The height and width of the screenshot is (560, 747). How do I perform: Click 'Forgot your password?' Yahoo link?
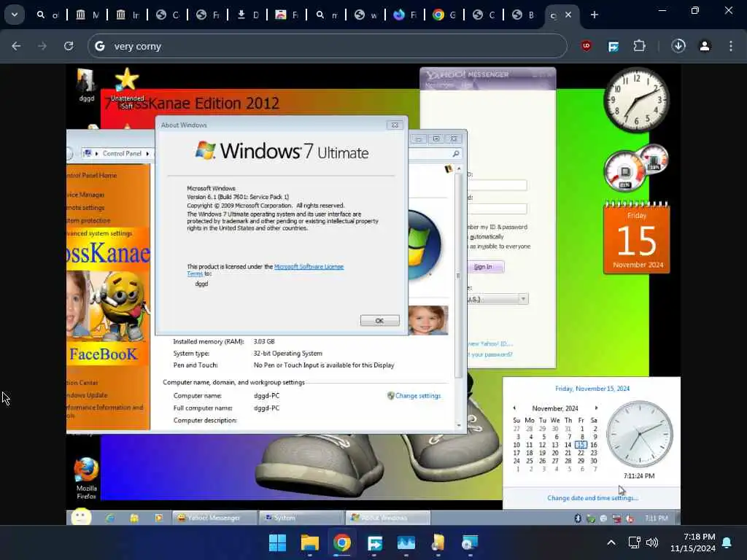click(x=489, y=354)
